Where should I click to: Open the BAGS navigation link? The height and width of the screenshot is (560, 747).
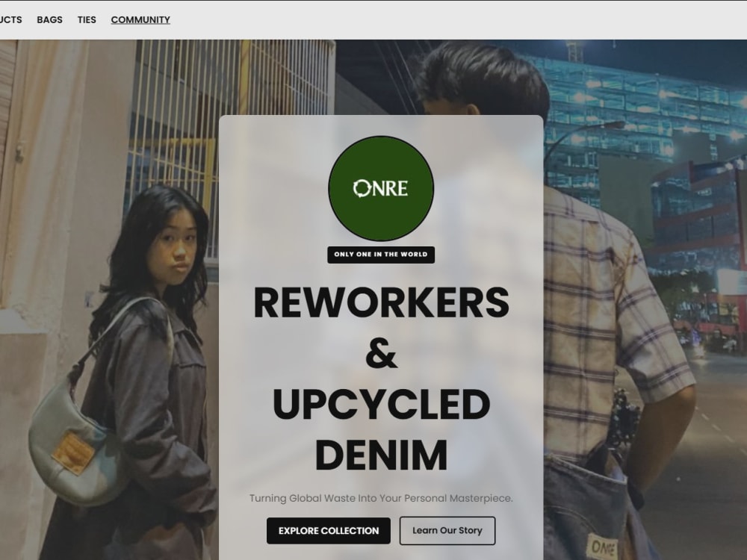pos(49,19)
